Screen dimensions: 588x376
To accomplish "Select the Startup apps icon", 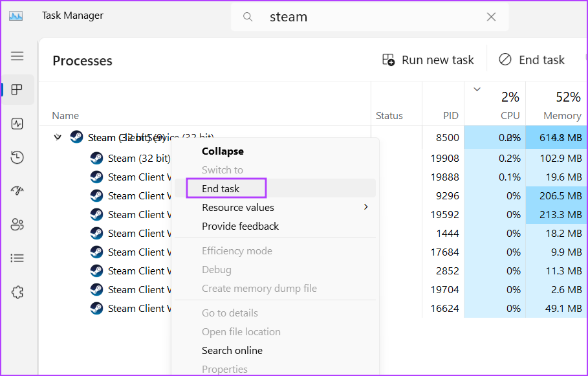I will pos(17,190).
